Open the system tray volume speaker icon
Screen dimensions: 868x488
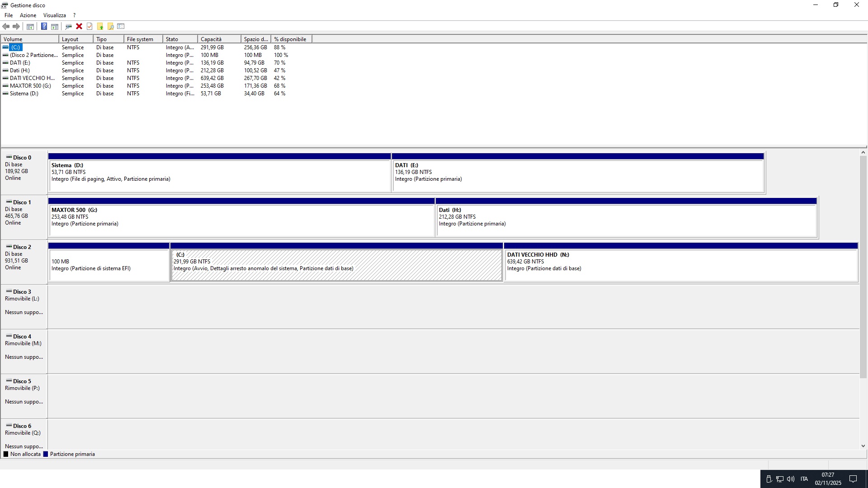[x=791, y=479]
